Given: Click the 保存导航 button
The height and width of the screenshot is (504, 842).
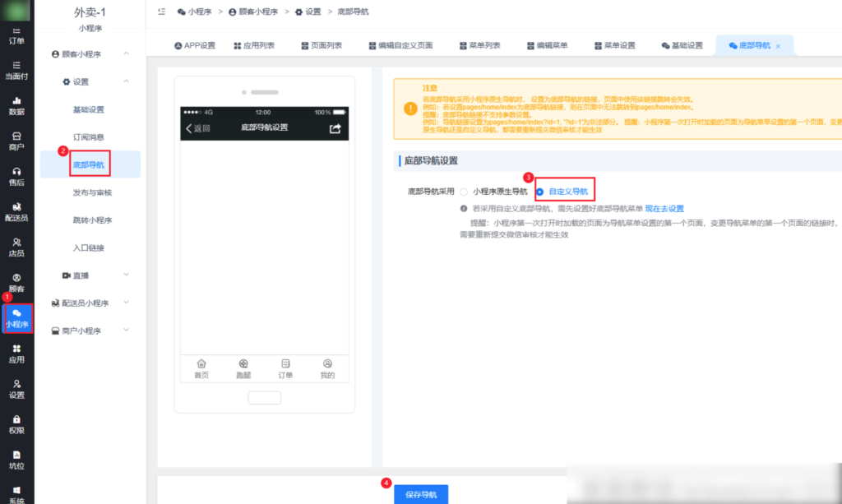Looking at the screenshot, I should click(x=422, y=494).
